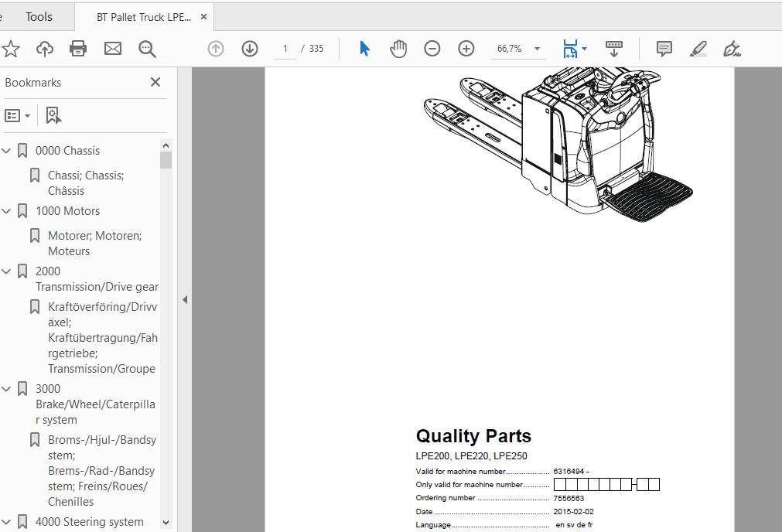The height and width of the screenshot is (532, 782).
Task: Click the page number input field
Action: 285,49
